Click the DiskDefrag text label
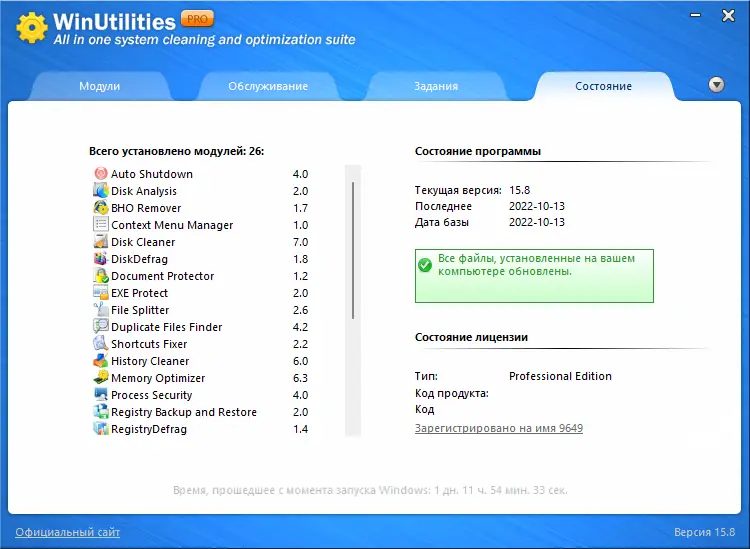The image size is (750, 549). tap(140, 259)
